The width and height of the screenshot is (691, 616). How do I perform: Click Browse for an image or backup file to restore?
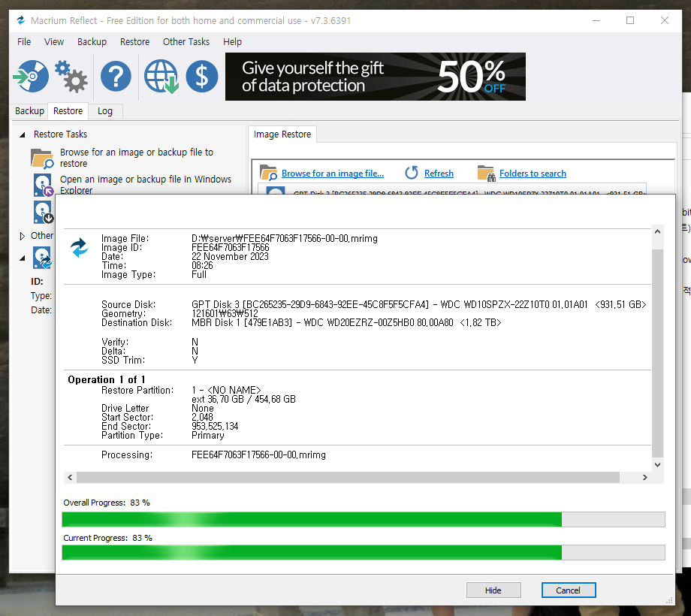137,158
